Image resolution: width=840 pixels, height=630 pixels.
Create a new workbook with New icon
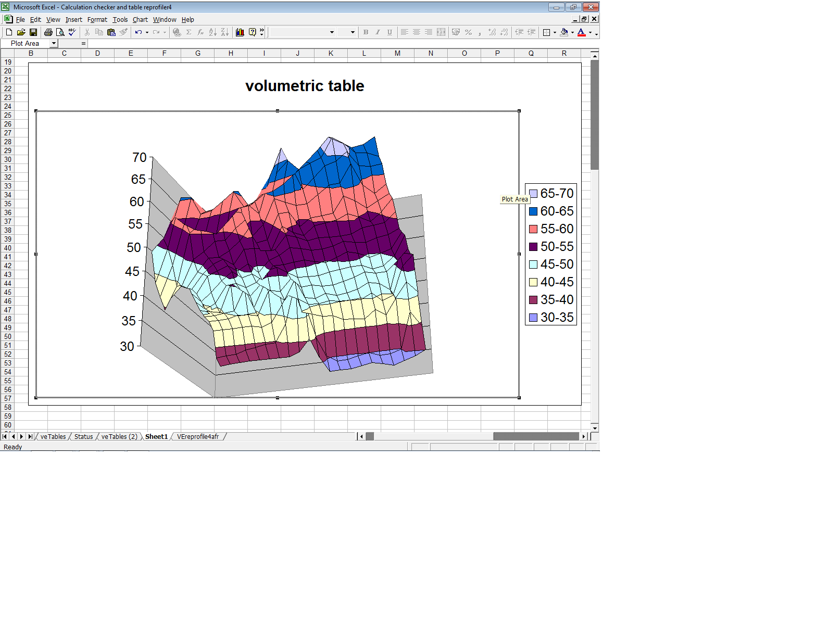click(9, 32)
